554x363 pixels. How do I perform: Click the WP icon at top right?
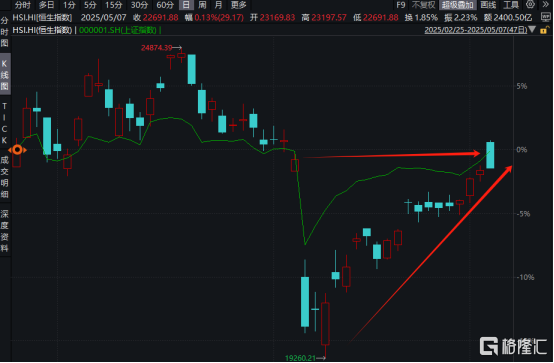[x=546, y=17]
